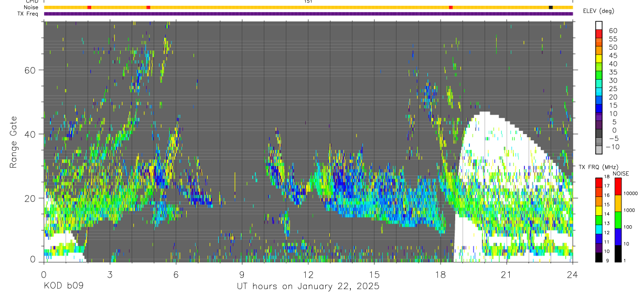Image resolution: width=644 pixels, height=297 pixels.
Task: Click the ELEV swatch between 45 and 50
Action: click(599, 51)
